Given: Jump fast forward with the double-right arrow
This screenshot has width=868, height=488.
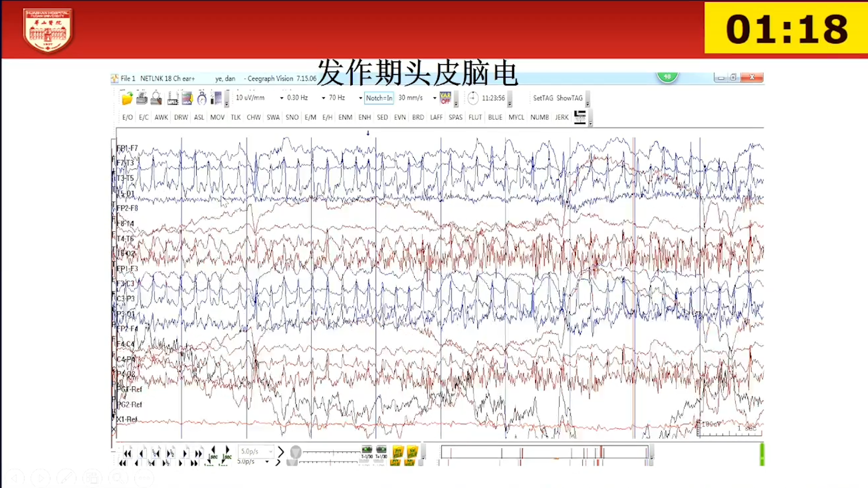Looking at the screenshot, I should pos(198,453).
